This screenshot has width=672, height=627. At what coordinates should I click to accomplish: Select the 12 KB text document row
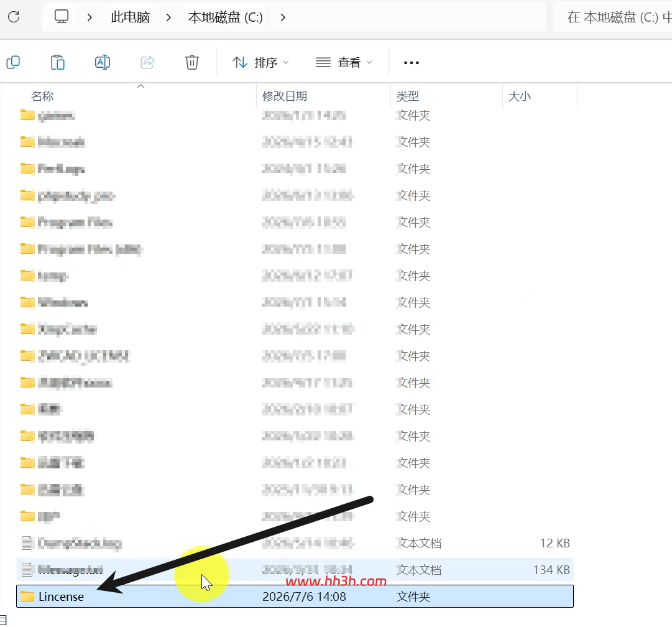point(295,544)
